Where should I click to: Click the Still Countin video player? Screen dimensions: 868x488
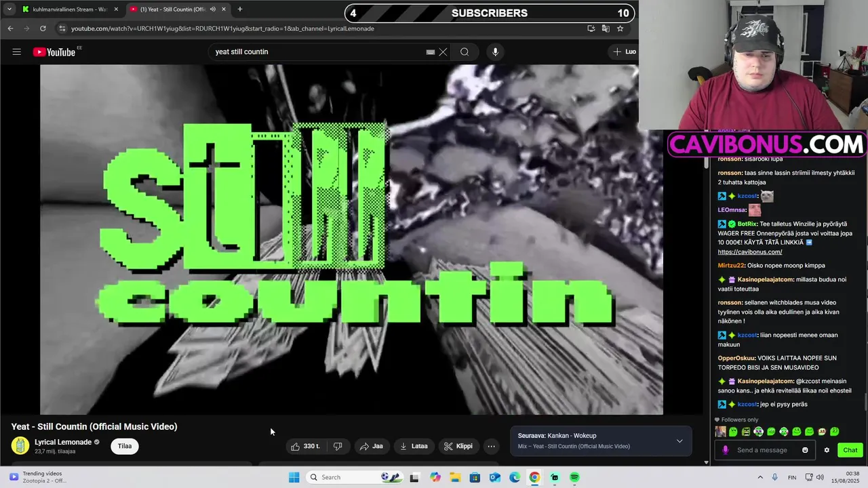point(351,239)
